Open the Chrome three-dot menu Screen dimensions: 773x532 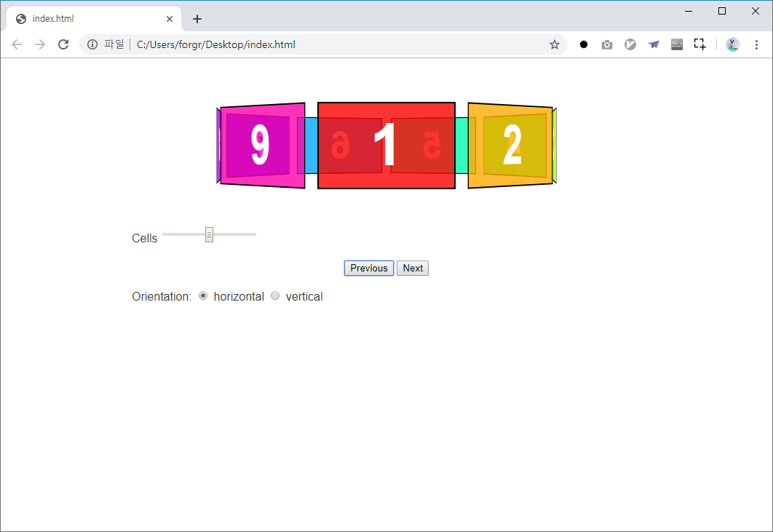pyautogui.click(x=756, y=44)
